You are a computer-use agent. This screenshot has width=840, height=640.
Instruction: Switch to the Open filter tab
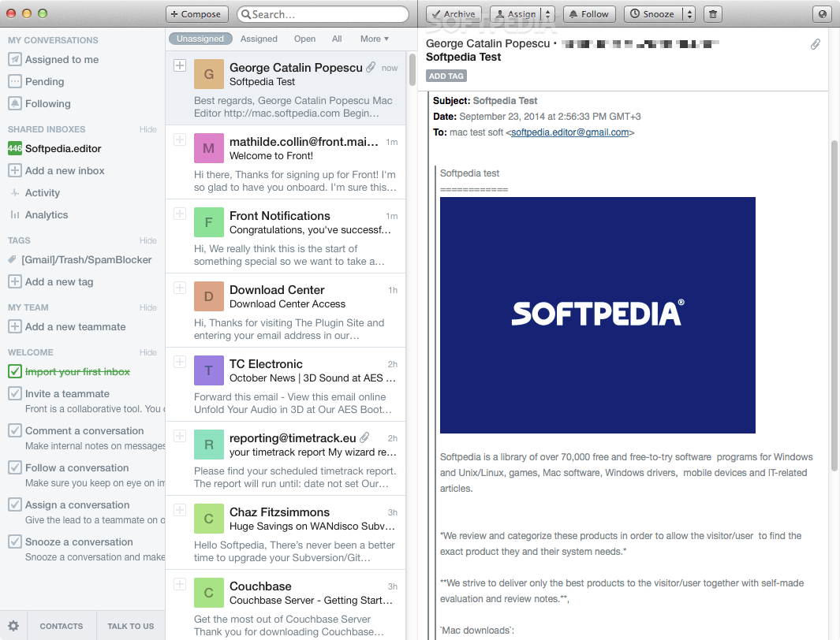coord(304,39)
